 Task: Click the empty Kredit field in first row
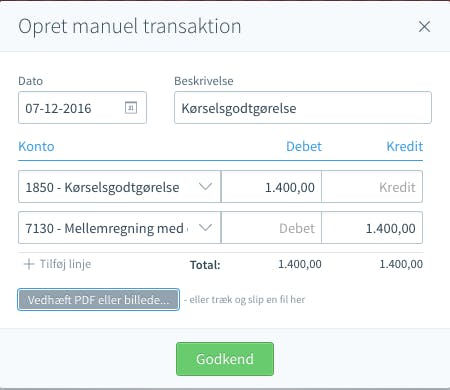click(x=372, y=187)
